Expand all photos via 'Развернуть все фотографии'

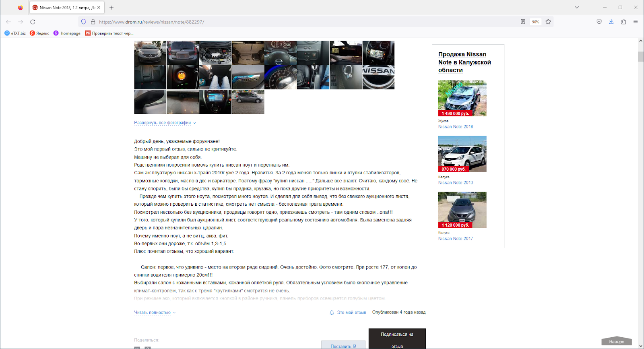(x=163, y=123)
